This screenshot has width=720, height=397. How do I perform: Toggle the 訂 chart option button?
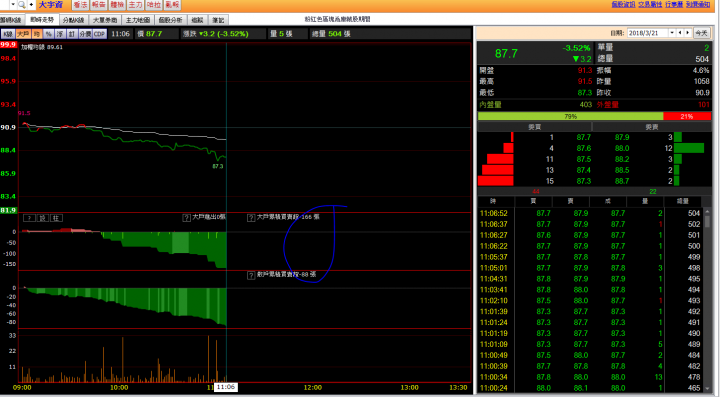72,34
